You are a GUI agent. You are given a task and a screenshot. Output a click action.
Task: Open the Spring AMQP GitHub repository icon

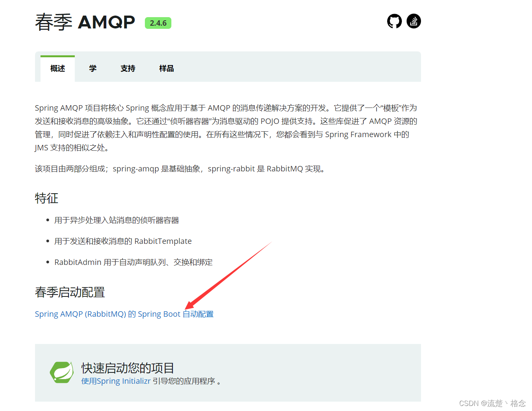[x=394, y=21]
